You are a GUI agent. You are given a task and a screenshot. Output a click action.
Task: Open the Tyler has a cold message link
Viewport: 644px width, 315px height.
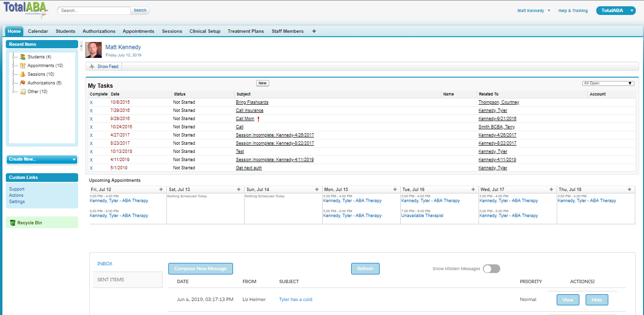[x=295, y=300]
